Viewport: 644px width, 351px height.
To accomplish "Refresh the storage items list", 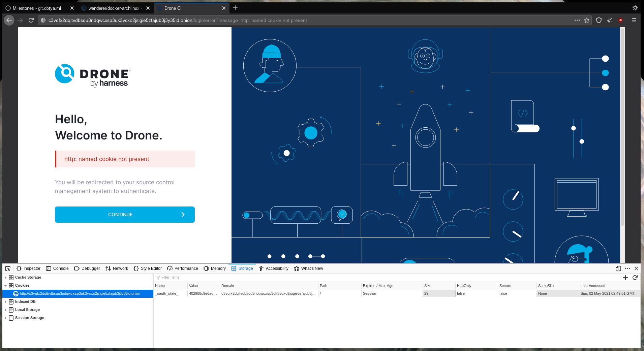I will click(635, 278).
